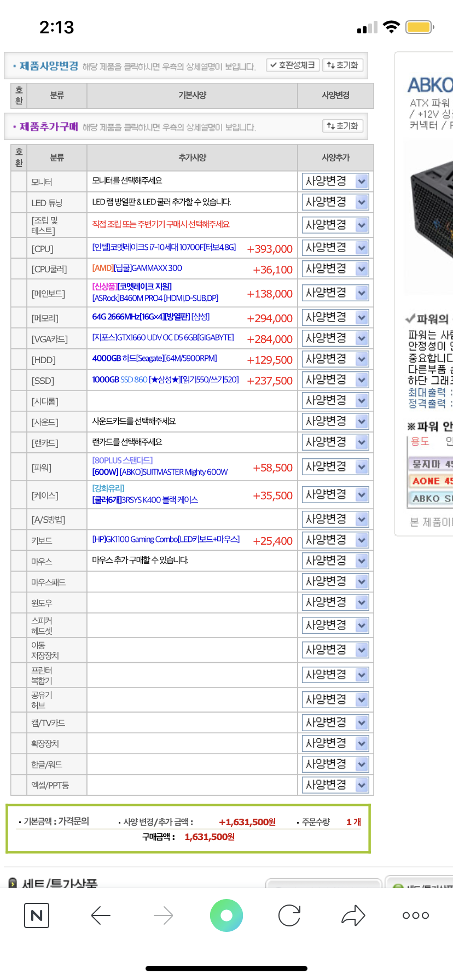Image resolution: width=453 pixels, height=980 pixels.
Task: Tap the 마우스 추가 구매할 수 있습니다 text
Action: tap(140, 560)
